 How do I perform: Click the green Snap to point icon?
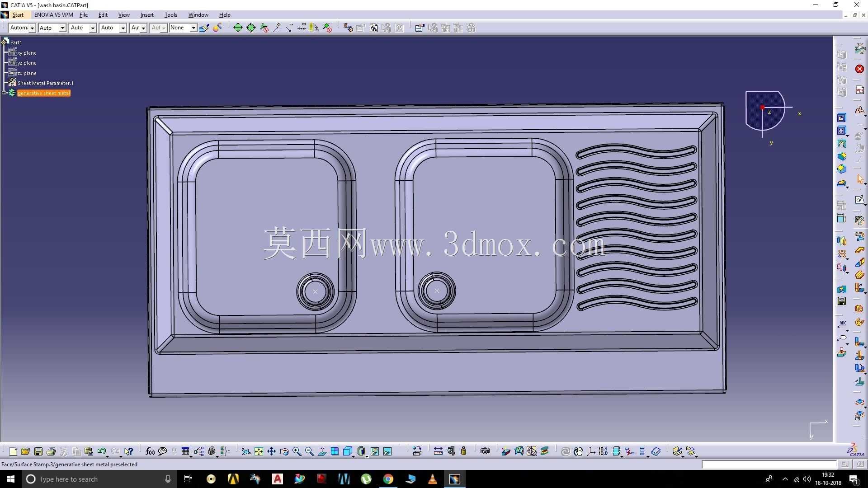tap(238, 28)
